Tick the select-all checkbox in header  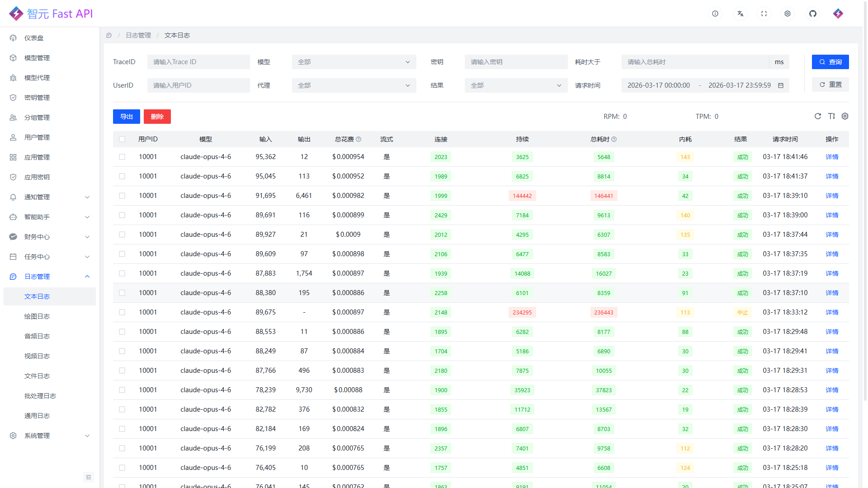[x=122, y=139]
